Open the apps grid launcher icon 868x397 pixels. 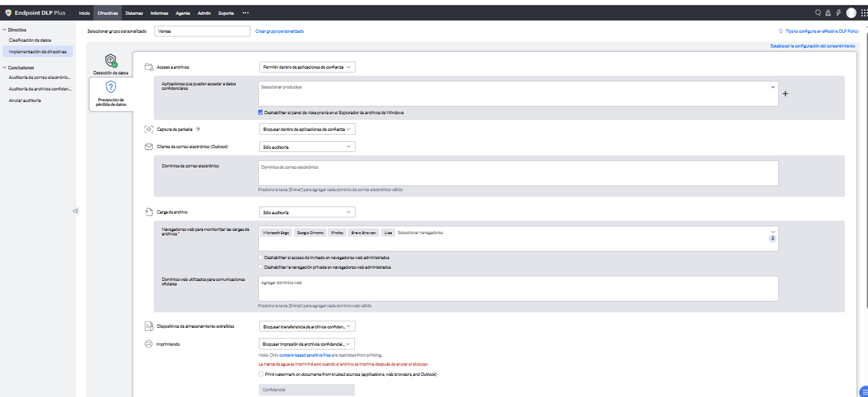click(x=863, y=13)
